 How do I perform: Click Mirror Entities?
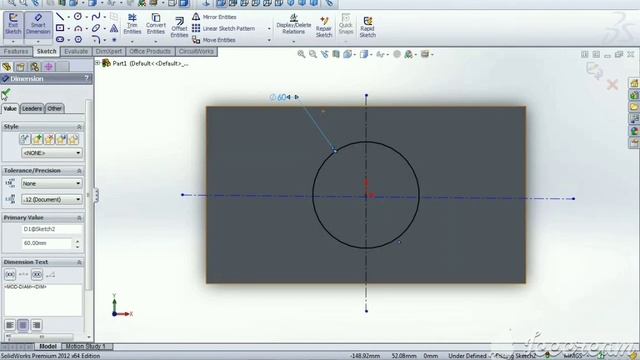click(214, 17)
